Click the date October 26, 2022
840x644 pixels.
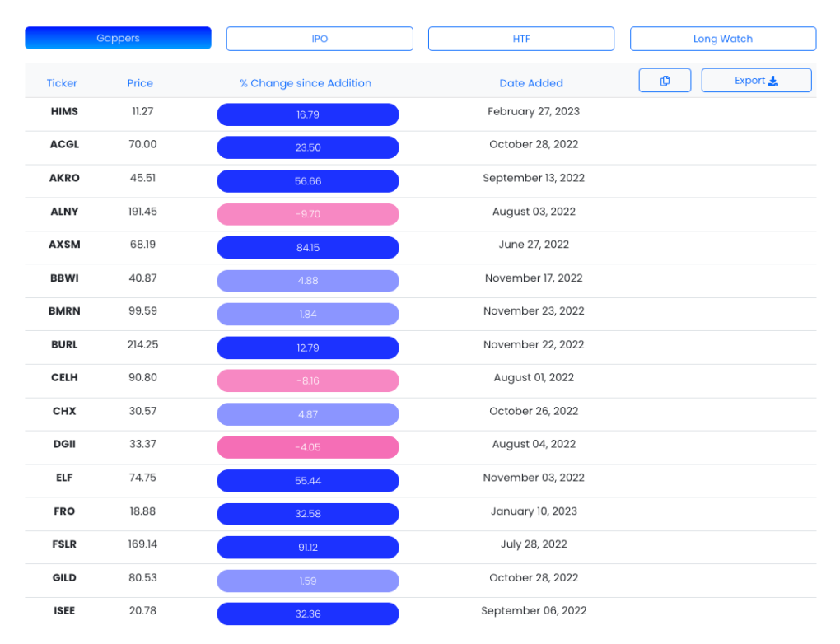pos(534,411)
